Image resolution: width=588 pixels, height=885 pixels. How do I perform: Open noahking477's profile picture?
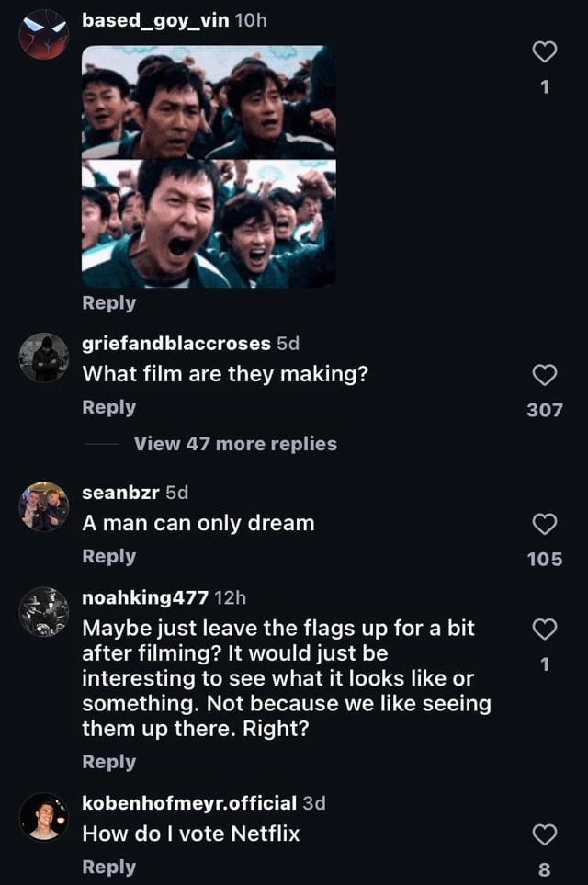(x=44, y=612)
